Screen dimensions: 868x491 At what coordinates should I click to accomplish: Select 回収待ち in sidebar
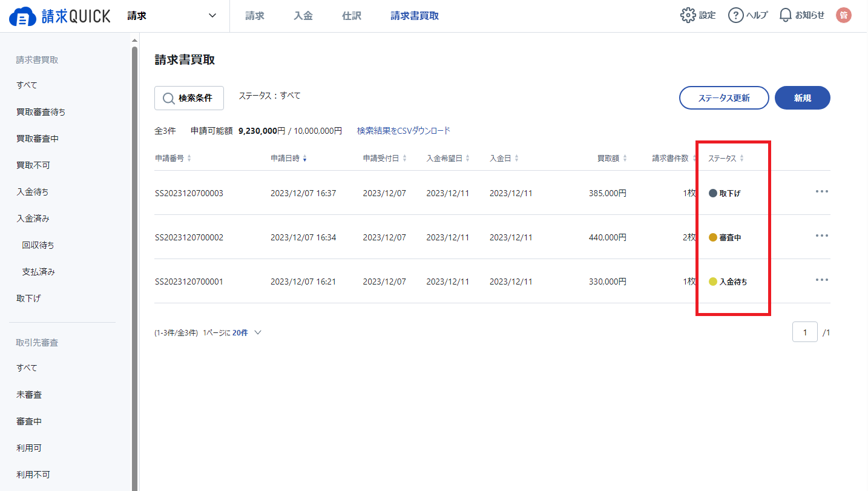click(38, 245)
